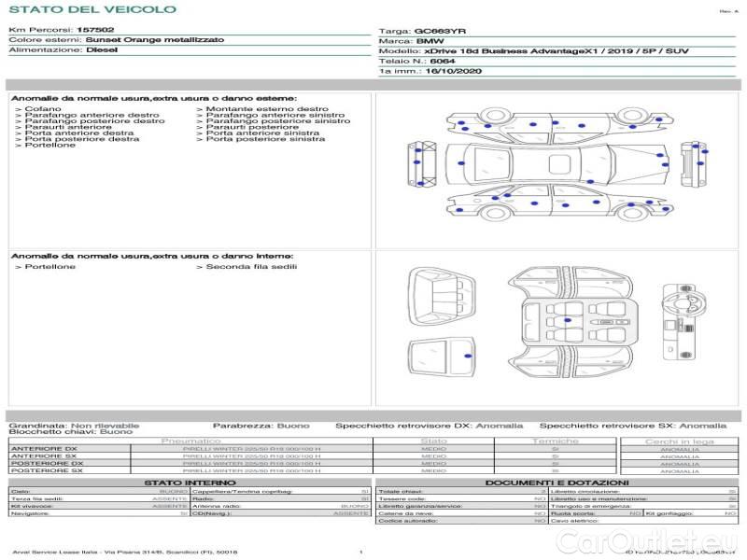747x560 pixels.
Task: Select the Cofano anomaly entry
Action: [x=43, y=109]
